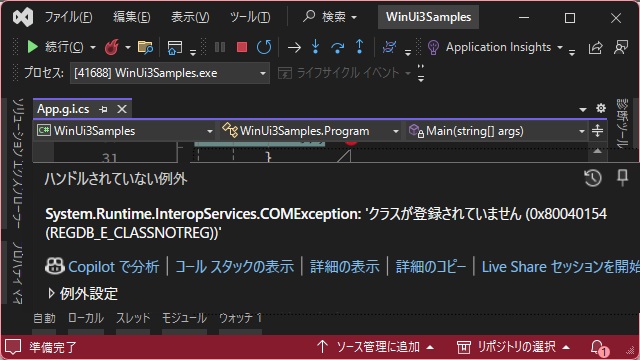Click the editor scrollbar up arrow

point(597,151)
